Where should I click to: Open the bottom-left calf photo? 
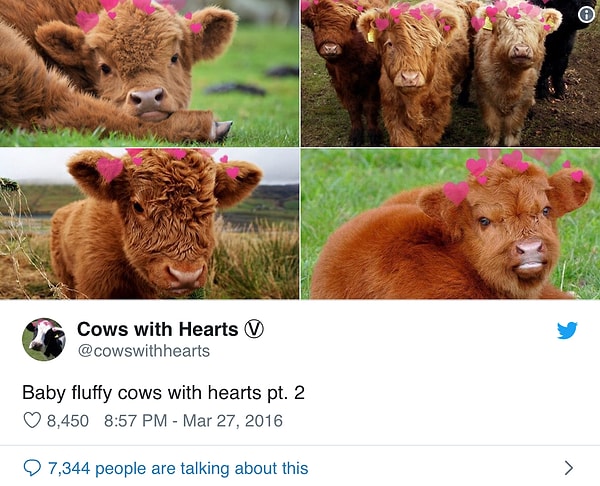coord(149,224)
